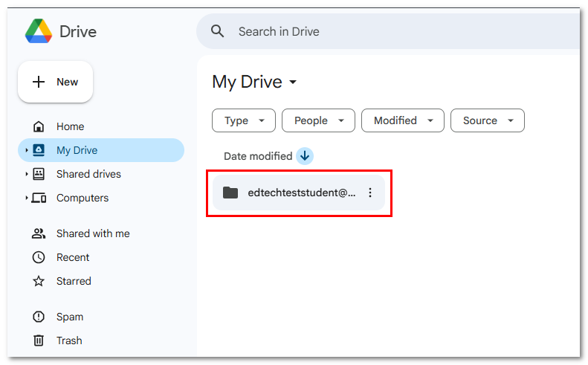Click the Spam warning icon
The height and width of the screenshot is (365, 588).
(39, 317)
